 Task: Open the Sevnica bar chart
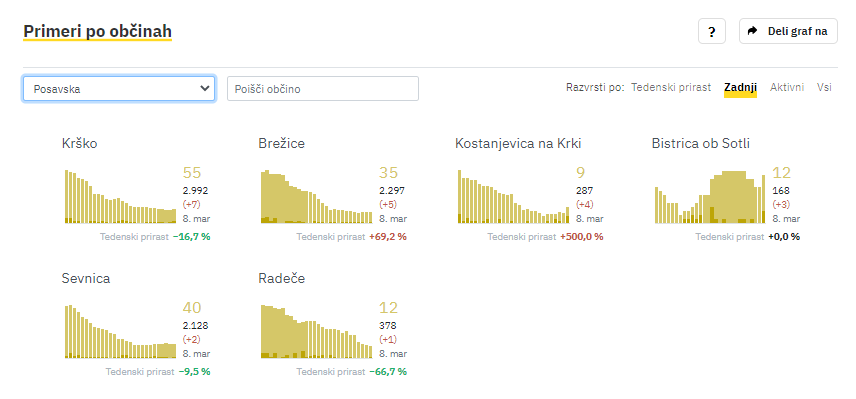pos(121,331)
